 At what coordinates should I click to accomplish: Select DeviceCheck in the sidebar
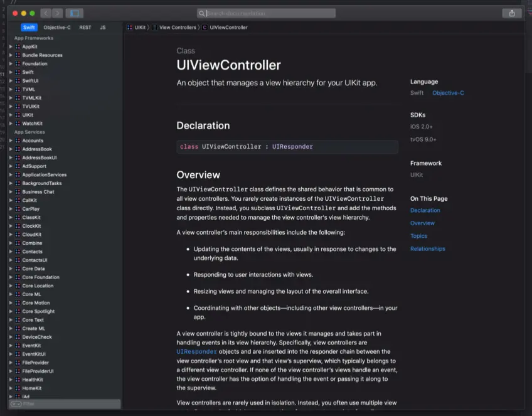tap(37, 337)
